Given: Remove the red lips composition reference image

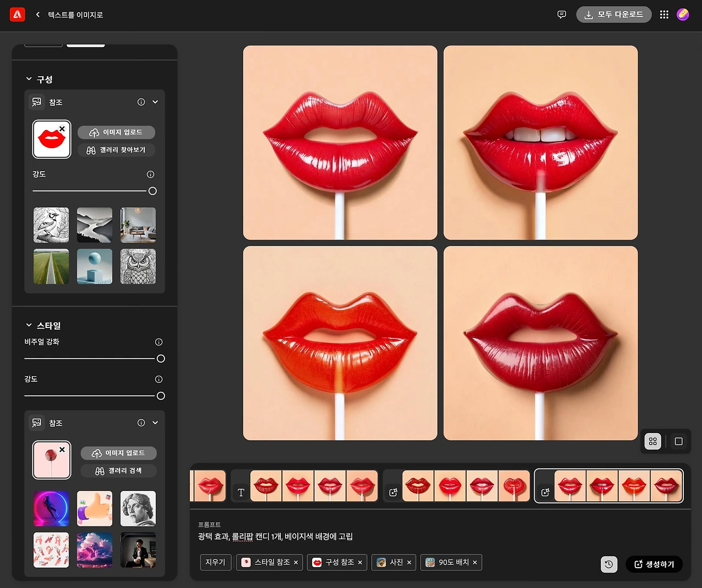Looking at the screenshot, I should pyautogui.click(x=62, y=129).
